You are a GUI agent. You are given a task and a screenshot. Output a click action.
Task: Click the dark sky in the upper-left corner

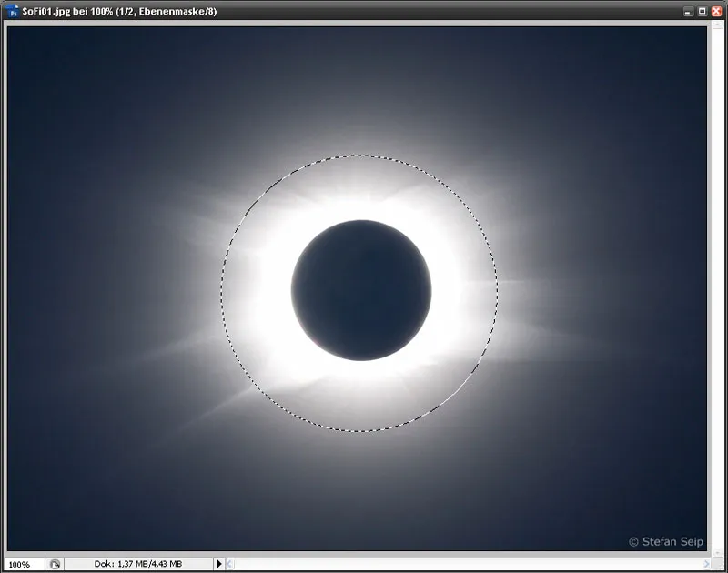tap(55, 64)
